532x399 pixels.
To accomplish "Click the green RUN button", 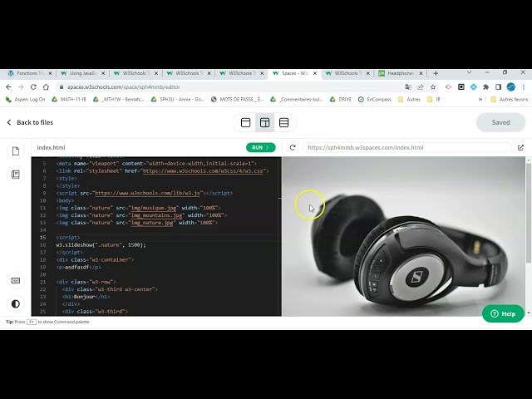I will (260, 147).
